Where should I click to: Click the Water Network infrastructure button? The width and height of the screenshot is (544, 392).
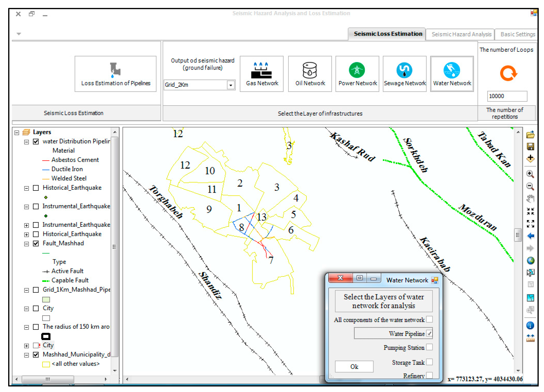pos(452,74)
